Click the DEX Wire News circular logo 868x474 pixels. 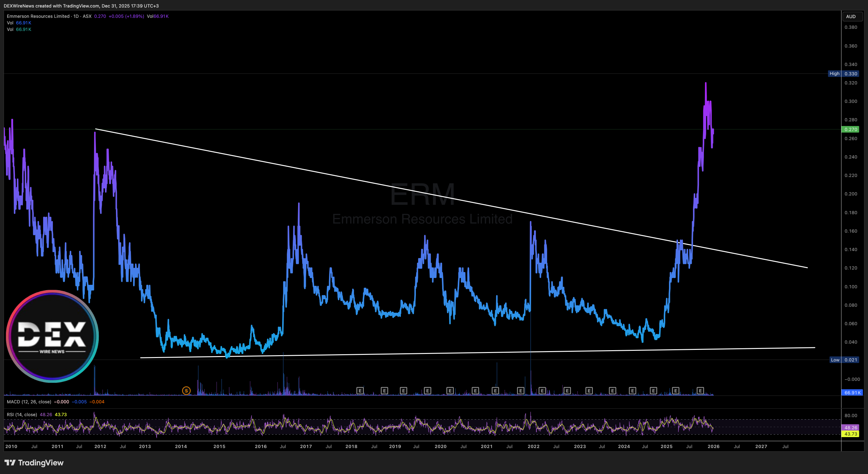click(52, 336)
